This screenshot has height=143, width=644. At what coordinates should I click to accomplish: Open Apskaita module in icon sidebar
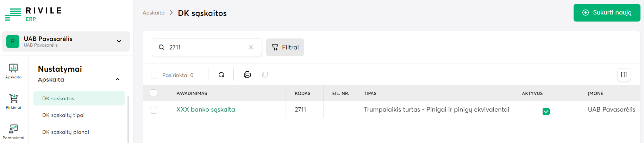[13, 71]
